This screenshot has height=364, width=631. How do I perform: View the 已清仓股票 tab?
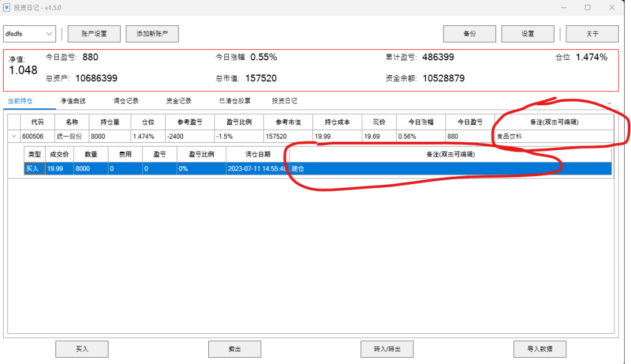pyautogui.click(x=235, y=101)
